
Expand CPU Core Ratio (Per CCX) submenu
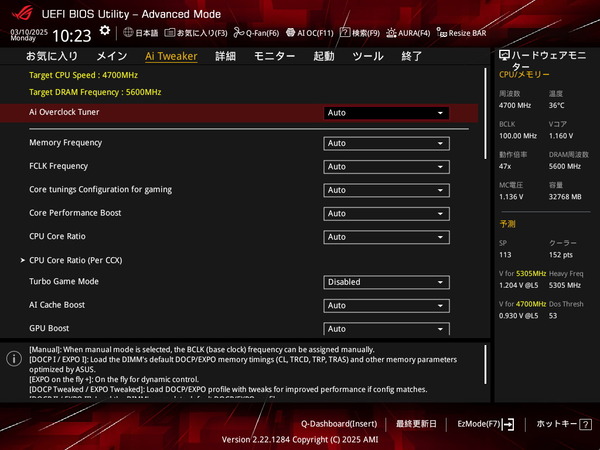[78, 260]
